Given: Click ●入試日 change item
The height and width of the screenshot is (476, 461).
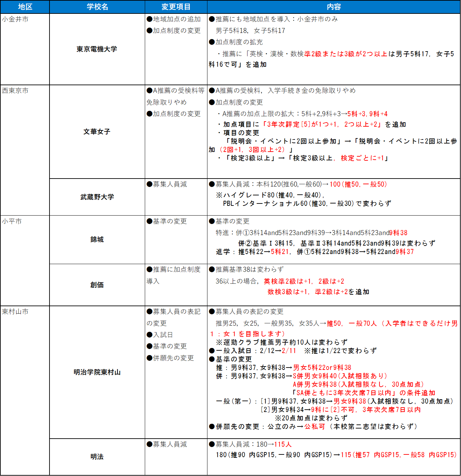Looking at the screenshot, I should (160, 335).
